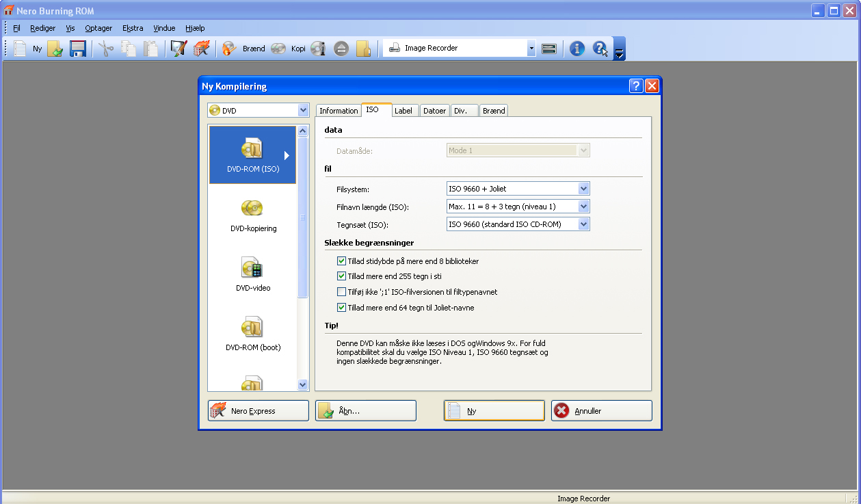The width and height of the screenshot is (861, 504).
Task: Click the compilation list scroll-down arrow
Action: (303, 385)
